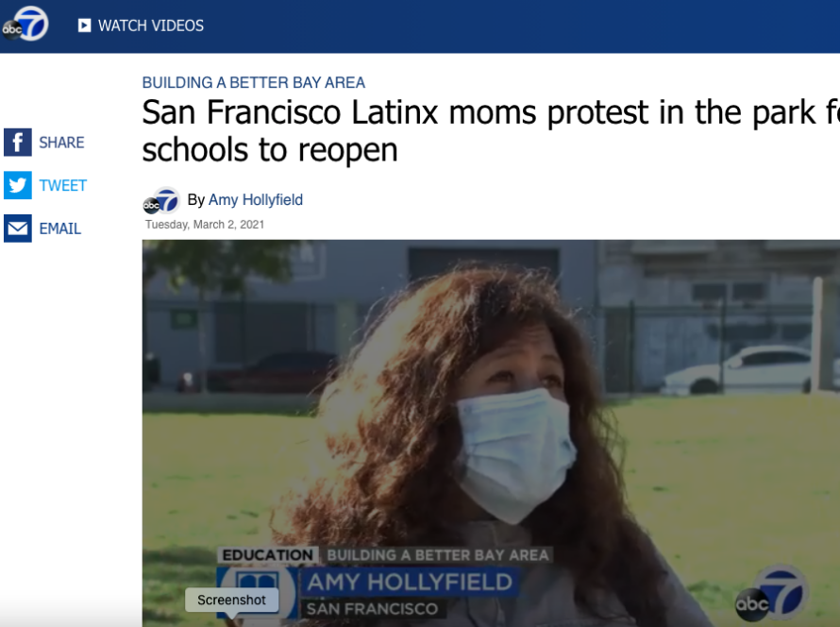
Task: Open the Building A Better Bay Area category
Action: tap(253, 82)
